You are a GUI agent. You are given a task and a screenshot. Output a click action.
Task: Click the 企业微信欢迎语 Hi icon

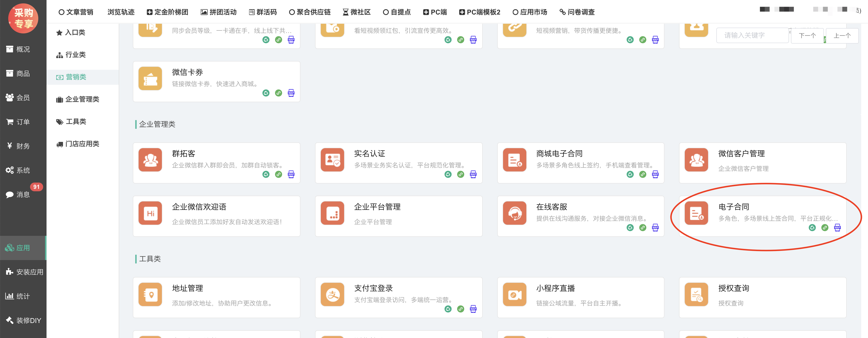pos(150,214)
